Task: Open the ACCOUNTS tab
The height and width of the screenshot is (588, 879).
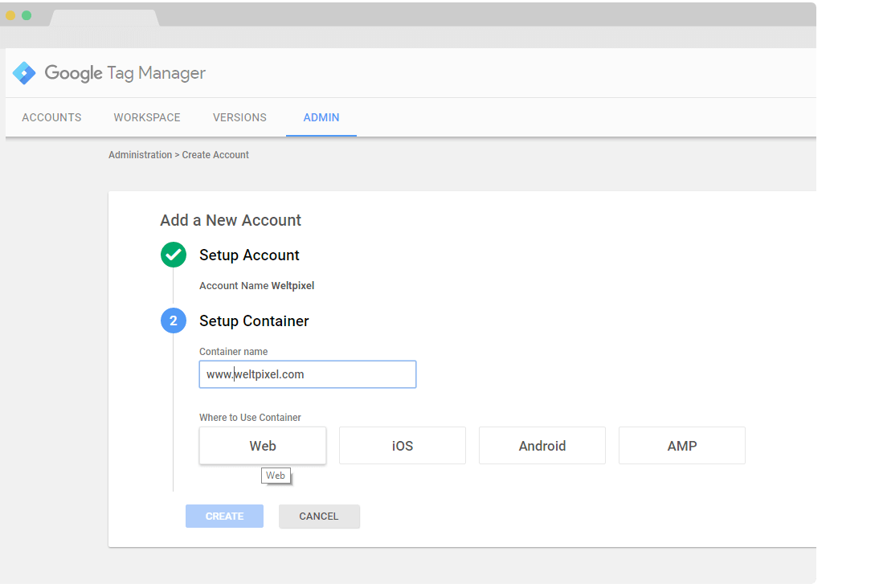Action: tap(51, 117)
